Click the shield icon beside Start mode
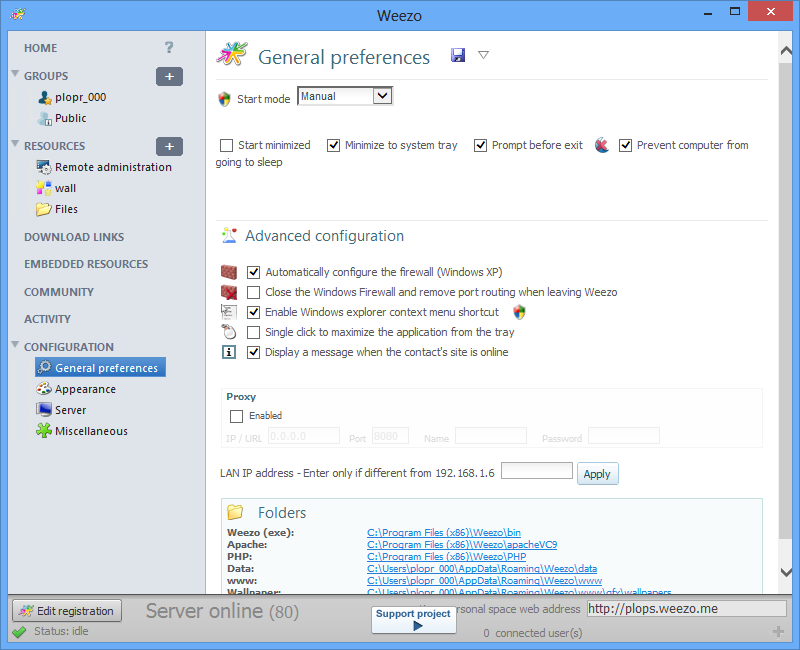Image resolution: width=800 pixels, height=650 pixels. point(224,98)
